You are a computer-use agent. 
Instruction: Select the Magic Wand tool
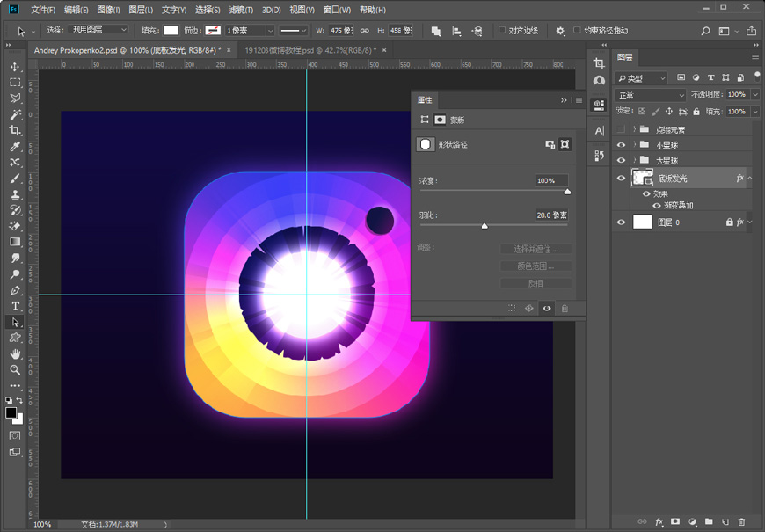(x=15, y=114)
